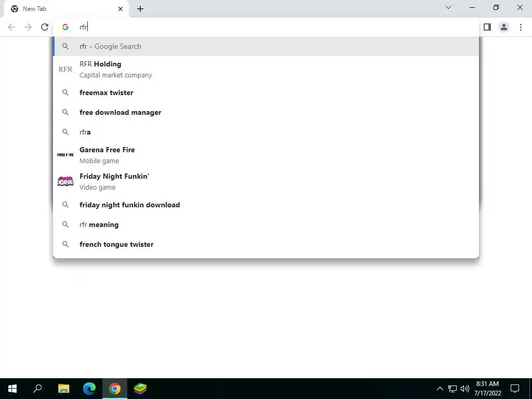Open the tab search chevron
This screenshot has width=532, height=399.
click(x=448, y=7)
